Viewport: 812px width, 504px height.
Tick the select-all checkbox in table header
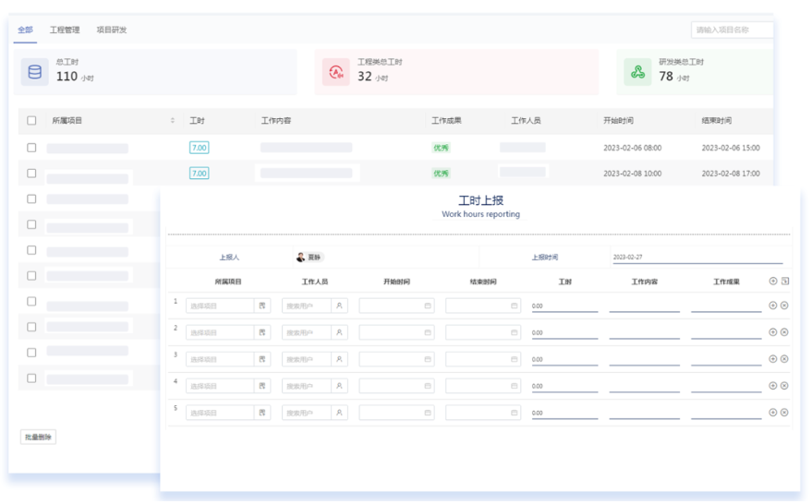(x=31, y=121)
